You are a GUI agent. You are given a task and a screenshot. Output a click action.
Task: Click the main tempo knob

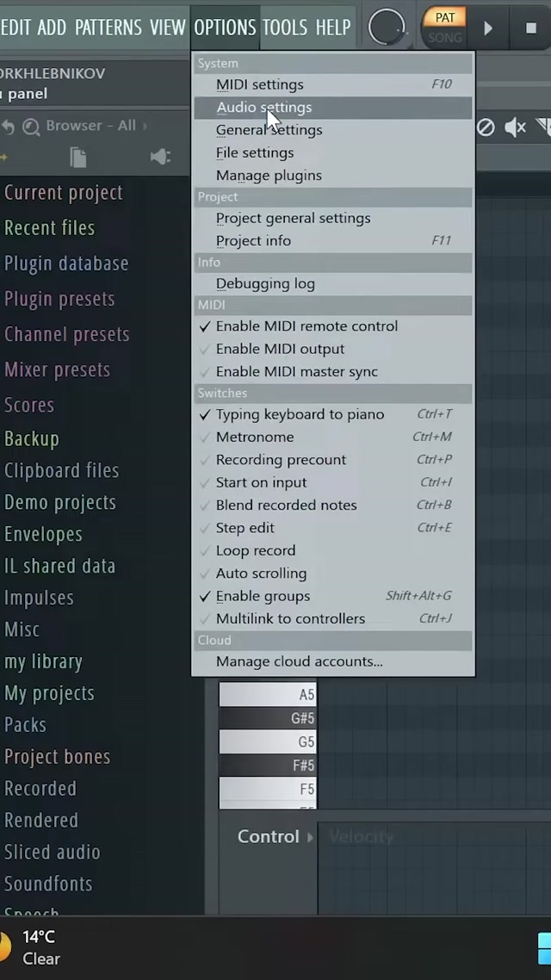click(x=387, y=28)
